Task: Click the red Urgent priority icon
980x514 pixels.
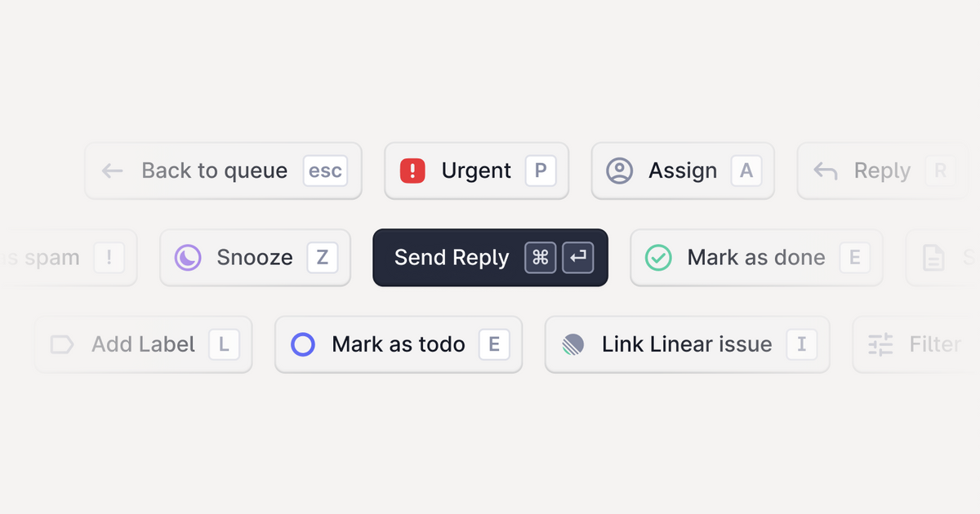Action: [x=413, y=171]
